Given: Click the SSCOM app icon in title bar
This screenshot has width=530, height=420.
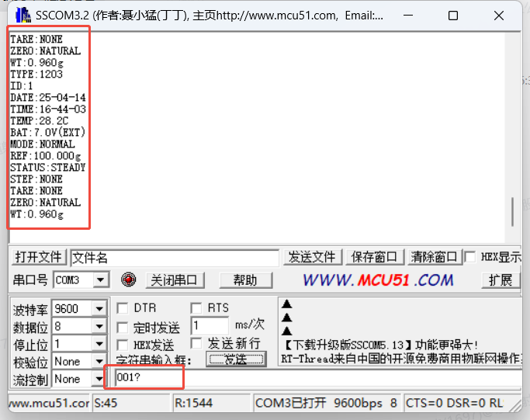Looking at the screenshot, I should (23, 16).
